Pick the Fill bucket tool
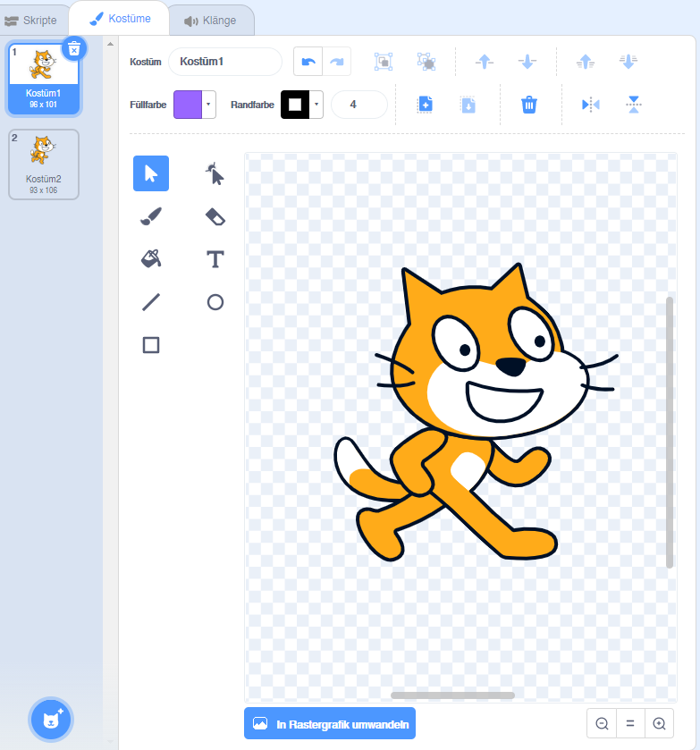700x750 pixels. click(x=151, y=259)
